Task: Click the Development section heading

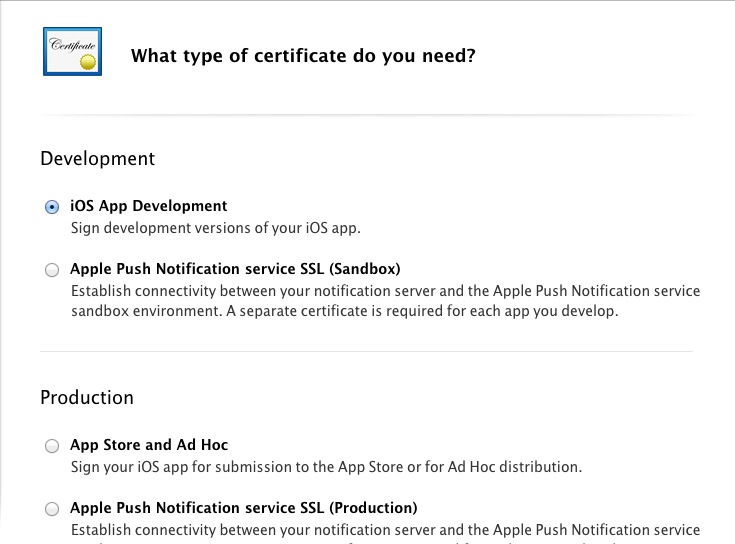Action: point(98,159)
